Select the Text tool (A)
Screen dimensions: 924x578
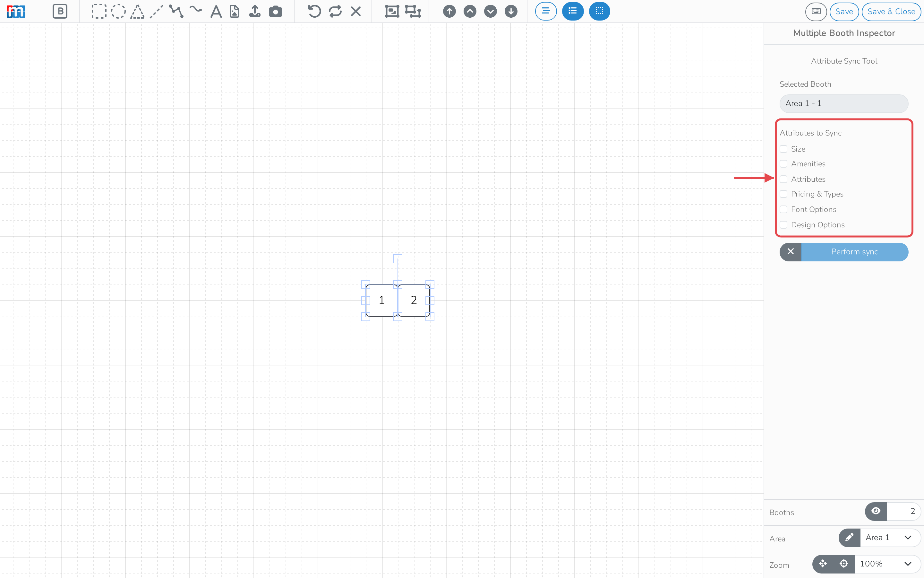(x=216, y=12)
